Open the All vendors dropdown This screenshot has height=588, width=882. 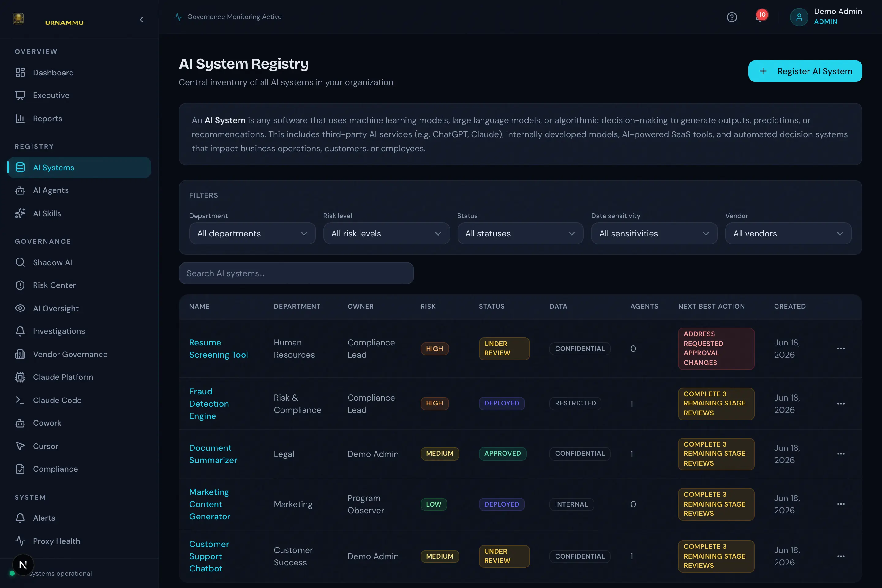pos(788,234)
